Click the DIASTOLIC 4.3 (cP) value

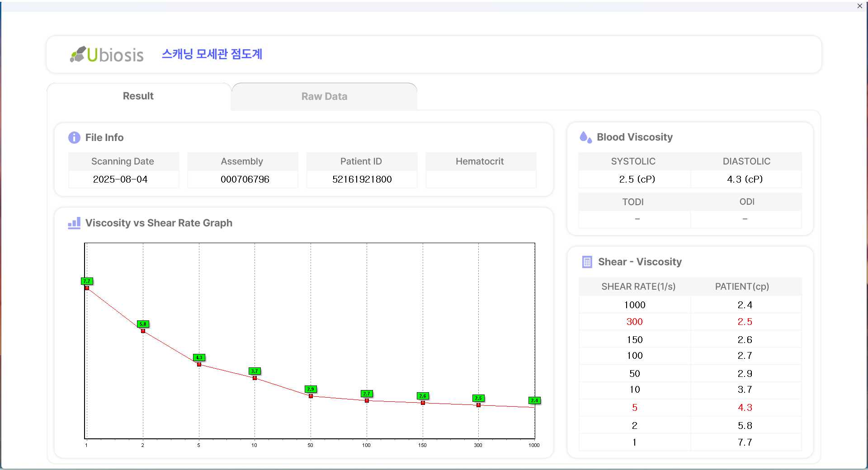tap(745, 179)
